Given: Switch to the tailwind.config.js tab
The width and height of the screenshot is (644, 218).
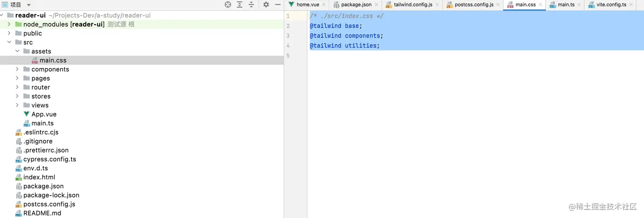Looking at the screenshot, I should pyautogui.click(x=413, y=5).
